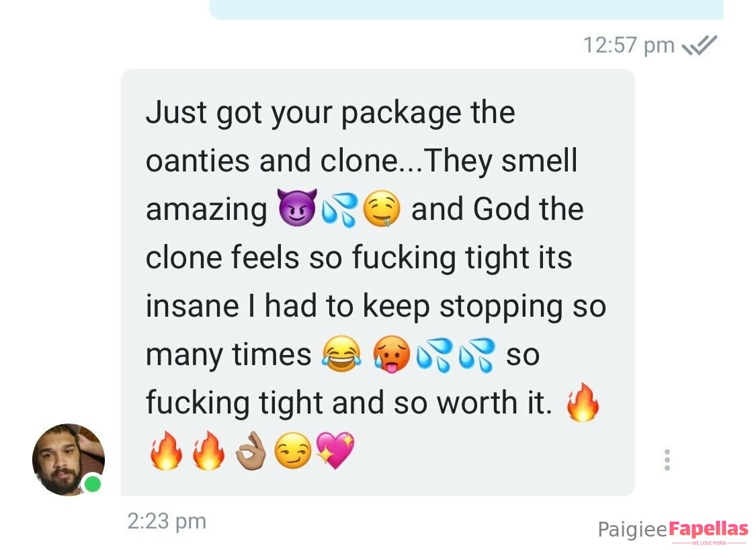This screenshot has height=550, width=756.
Task: Select the grey received message bubble
Action: point(378,282)
